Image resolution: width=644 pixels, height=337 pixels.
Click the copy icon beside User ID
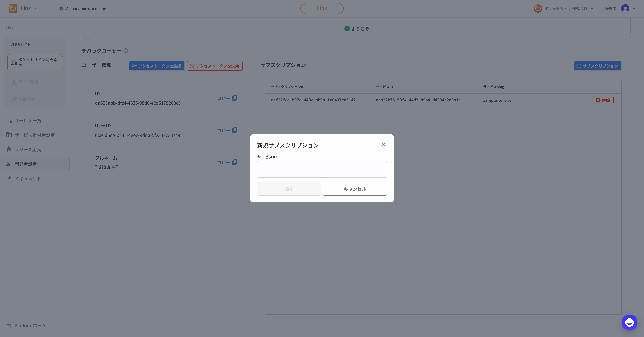[x=235, y=130]
